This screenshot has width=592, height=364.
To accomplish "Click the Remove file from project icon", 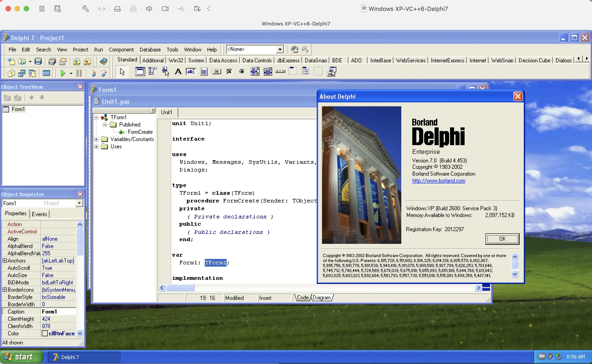I will click(87, 62).
